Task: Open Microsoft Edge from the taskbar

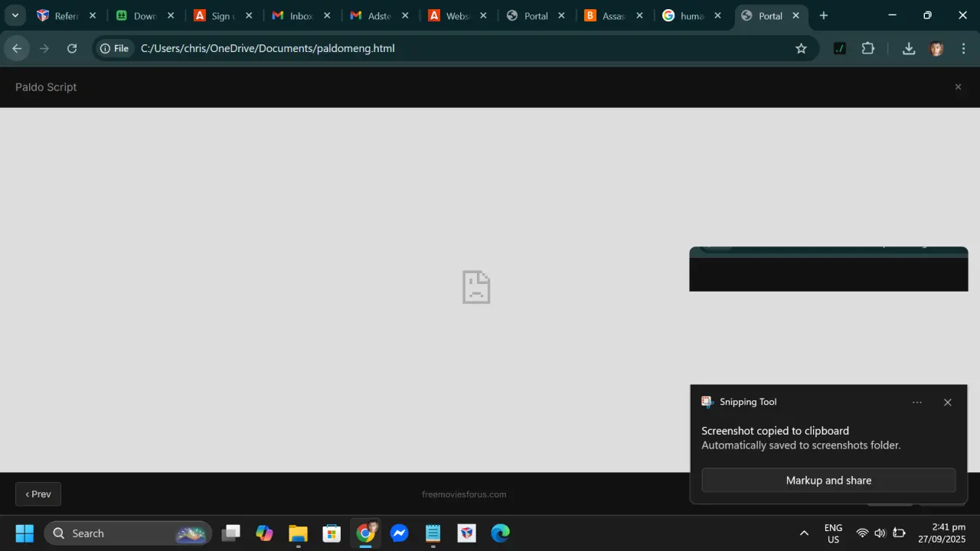Action: (501, 533)
